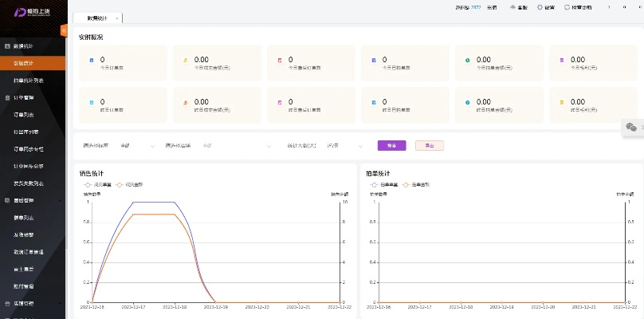The width and height of the screenshot is (644, 319).
Task: Collapse the 数据统计 sidebar group
Action: point(33,46)
